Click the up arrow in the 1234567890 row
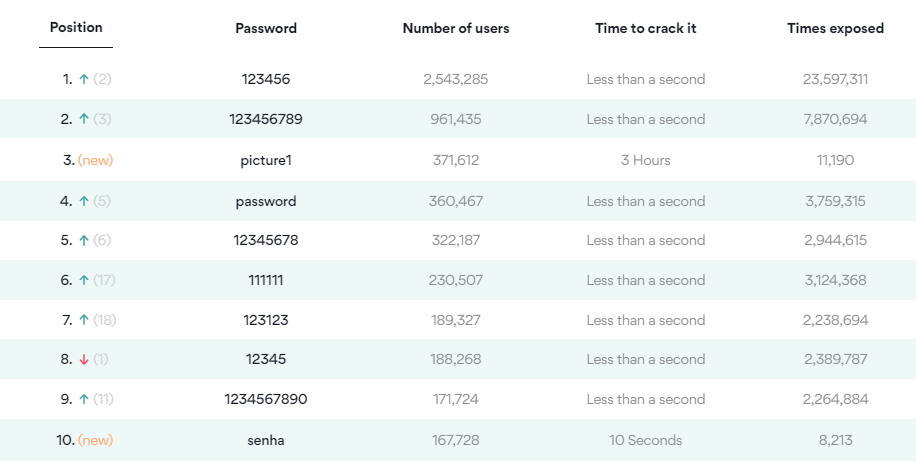This screenshot has width=916, height=463. [84, 400]
